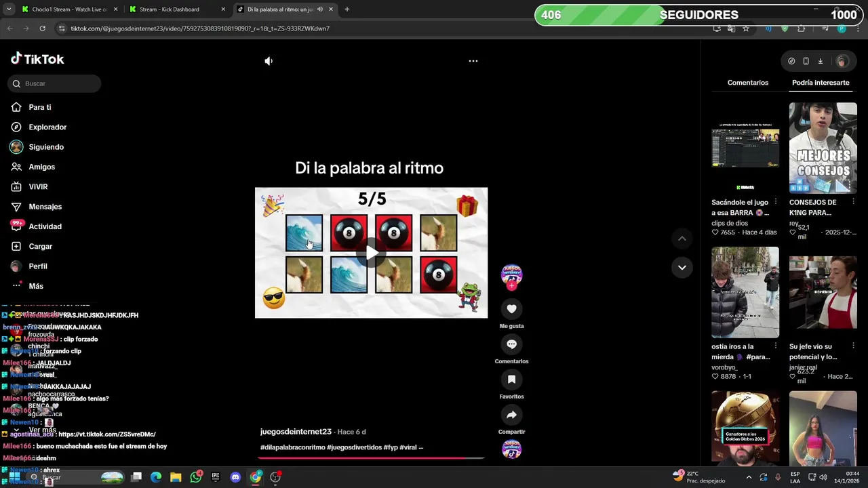Open the 'ostia iros a la mierda' thumbnail

(x=745, y=292)
